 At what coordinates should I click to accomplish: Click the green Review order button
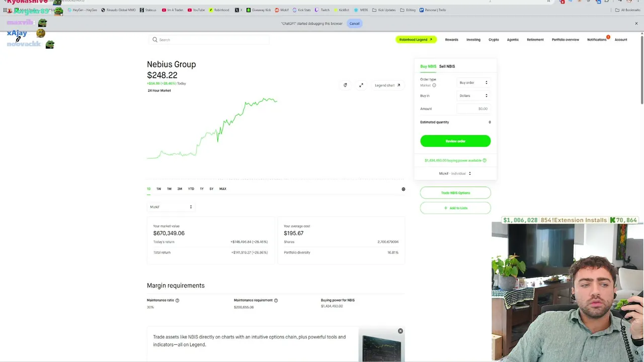pos(455,141)
